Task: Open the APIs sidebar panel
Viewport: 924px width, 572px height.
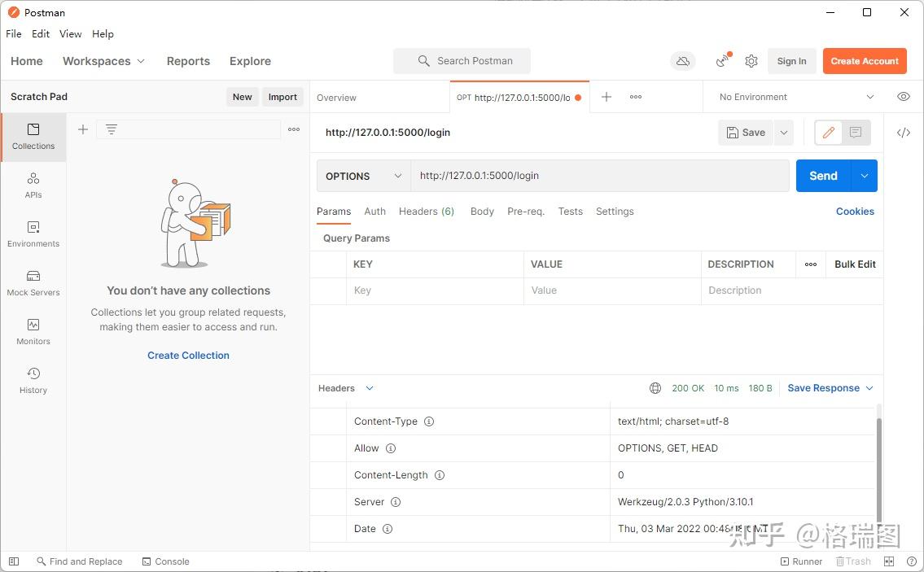Action: 33,186
